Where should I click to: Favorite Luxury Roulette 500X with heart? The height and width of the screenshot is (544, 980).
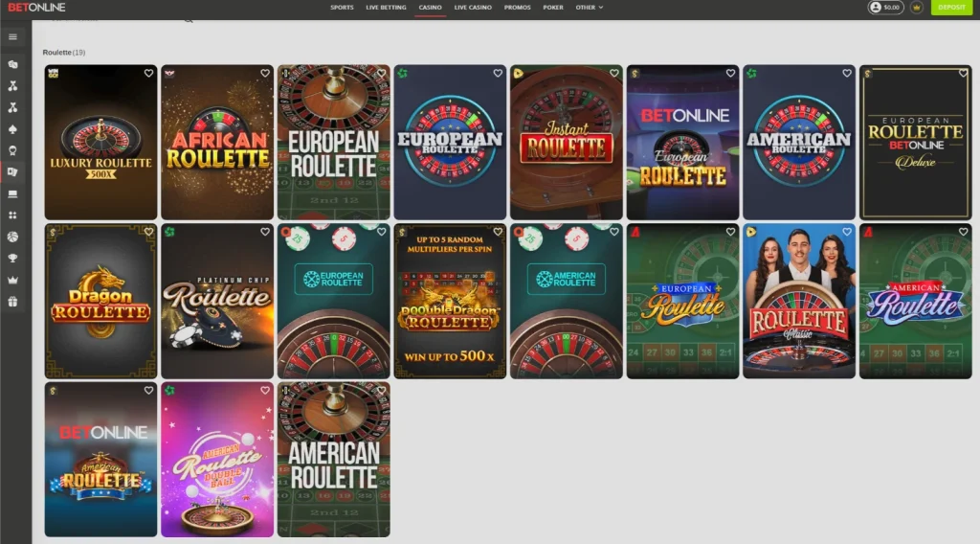pos(148,73)
